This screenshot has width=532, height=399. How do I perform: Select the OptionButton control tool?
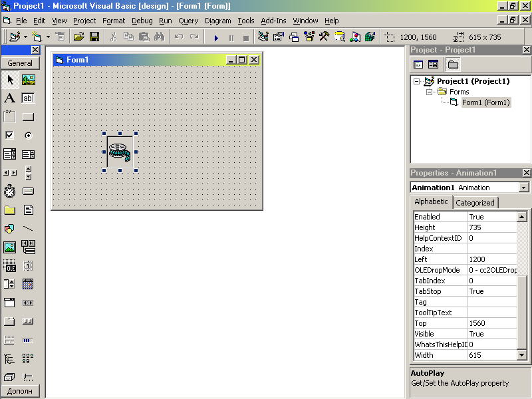pyautogui.click(x=29, y=136)
